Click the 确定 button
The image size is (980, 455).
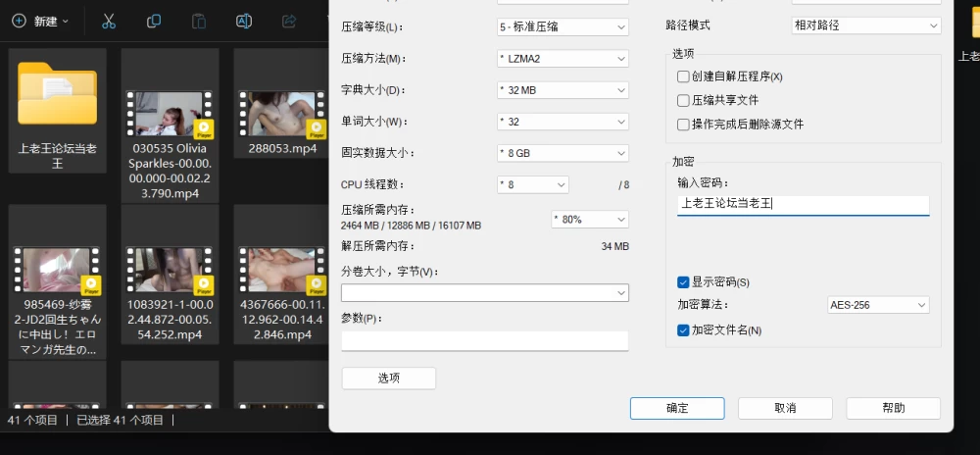(677, 408)
